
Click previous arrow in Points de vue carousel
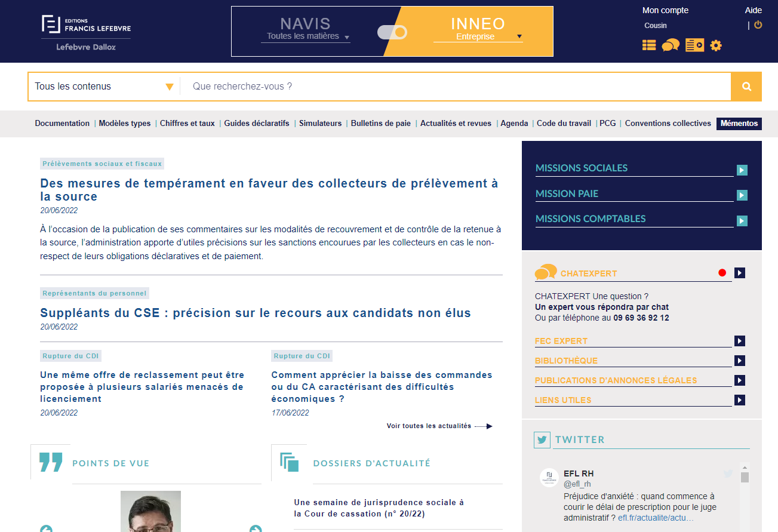coord(46,528)
